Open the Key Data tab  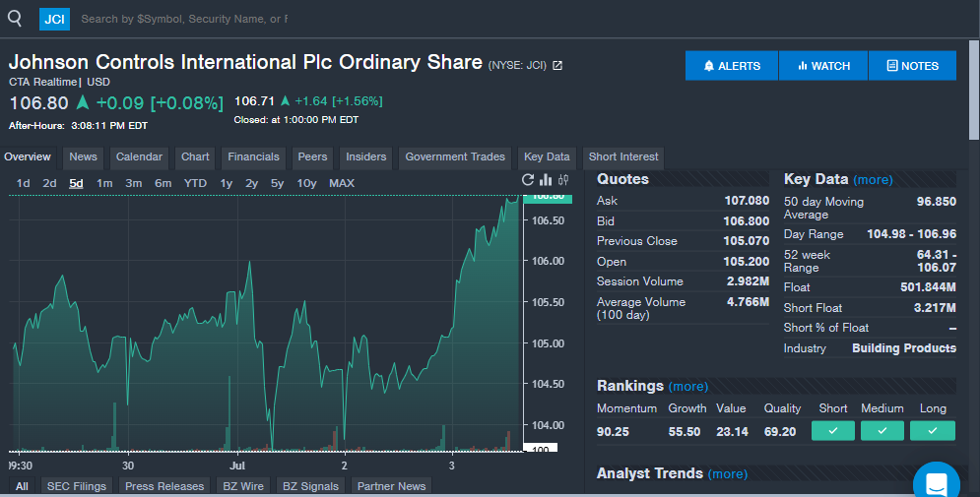tap(547, 157)
